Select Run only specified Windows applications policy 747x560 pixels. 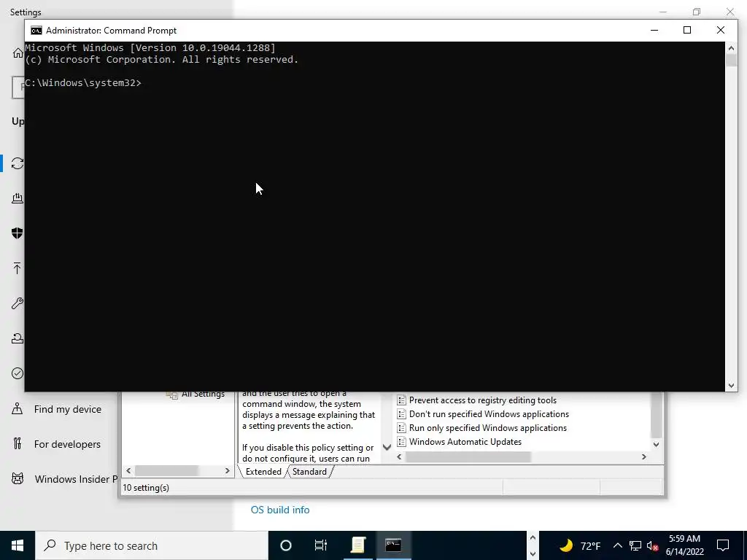tap(488, 428)
